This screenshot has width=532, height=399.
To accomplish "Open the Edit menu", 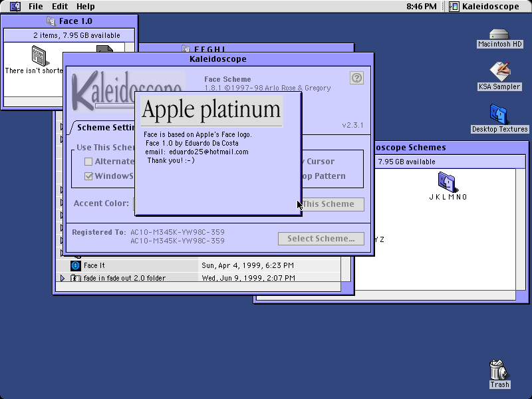I will 60,7.
